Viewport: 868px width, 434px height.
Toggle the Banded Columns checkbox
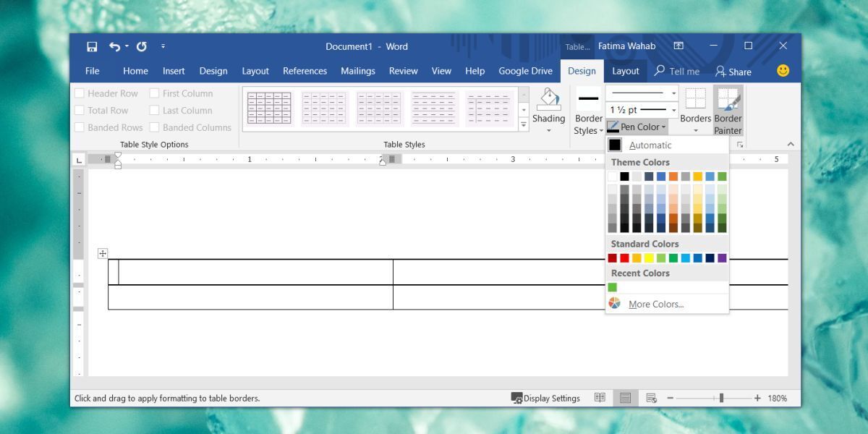point(154,127)
